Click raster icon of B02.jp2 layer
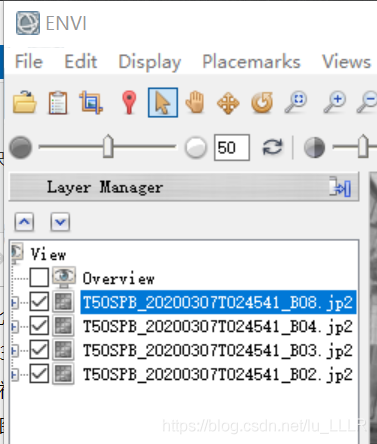Screen dimensions: 377x444 tap(63, 374)
